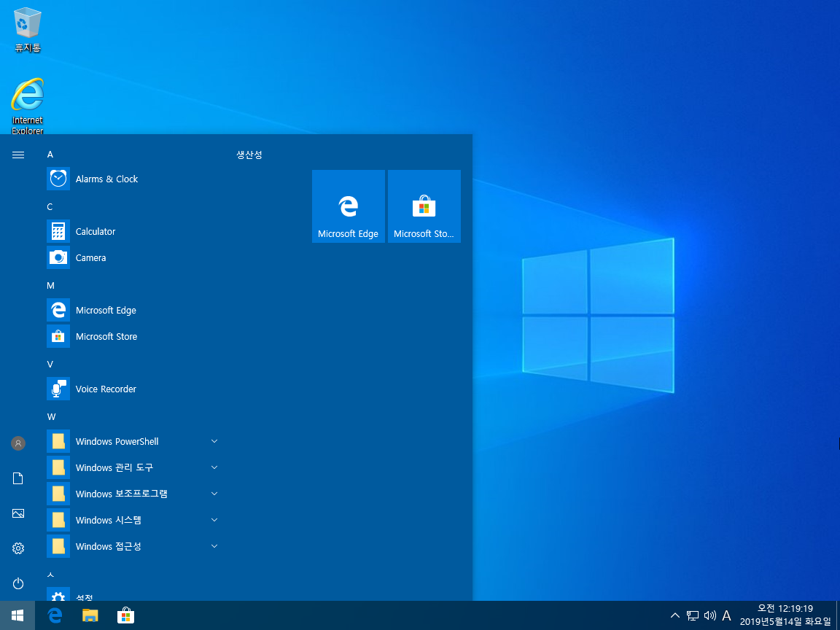Image resolution: width=840 pixels, height=630 pixels.
Task: Open Pictures from the Start sidebar
Action: coord(18,513)
